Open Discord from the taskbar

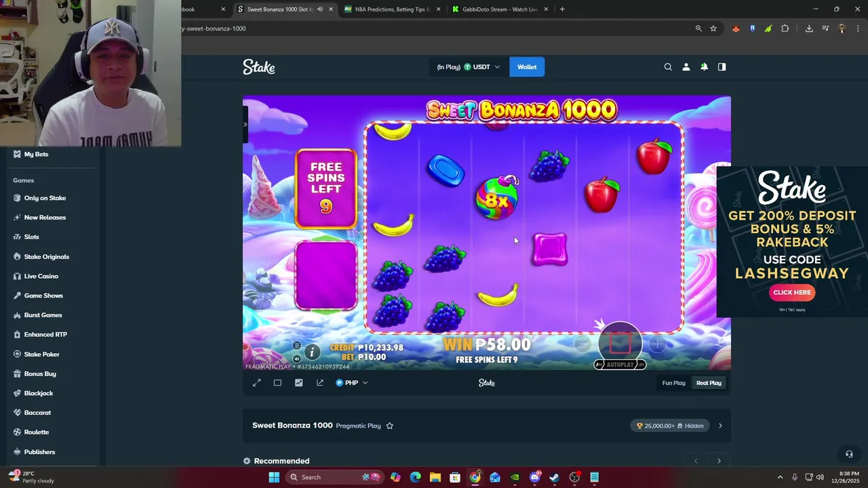[535, 477]
